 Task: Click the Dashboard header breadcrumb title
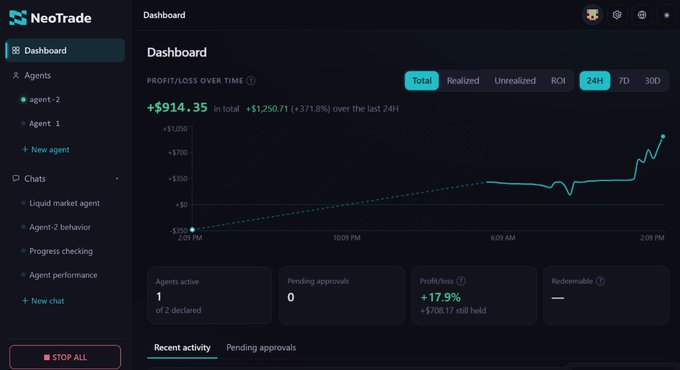coord(164,15)
